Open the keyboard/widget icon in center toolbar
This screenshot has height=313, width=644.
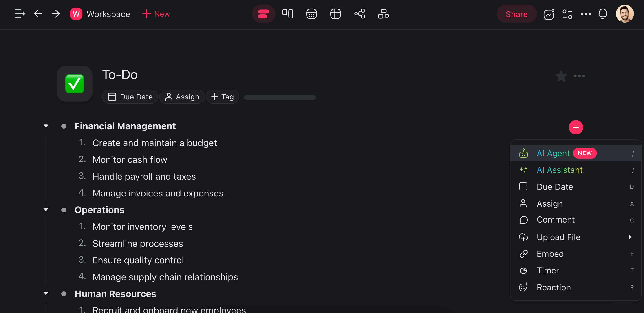pyautogui.click(x=311, y=14)
